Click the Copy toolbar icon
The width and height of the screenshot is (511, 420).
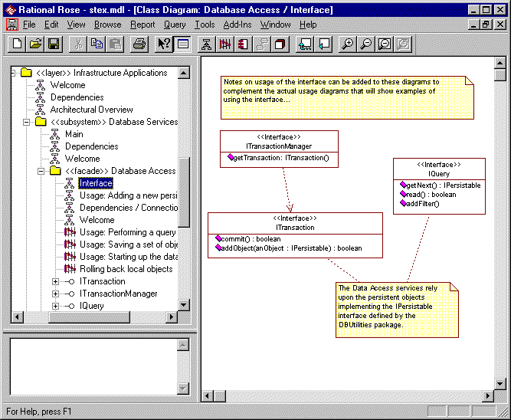pos(97,44)
